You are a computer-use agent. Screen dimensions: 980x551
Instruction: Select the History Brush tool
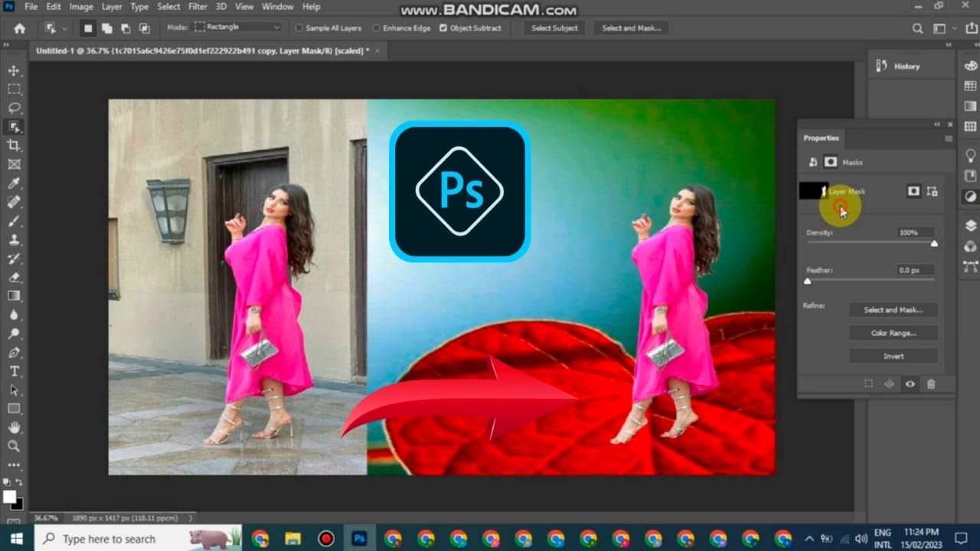pyautogui.click(x=14, y=259)
